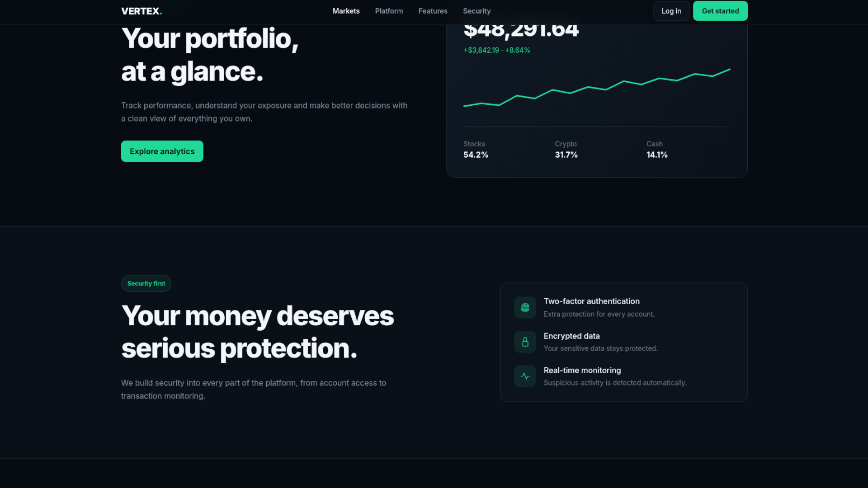Open the Platform nav item
The image size is (868, 488).
[389, 11]
